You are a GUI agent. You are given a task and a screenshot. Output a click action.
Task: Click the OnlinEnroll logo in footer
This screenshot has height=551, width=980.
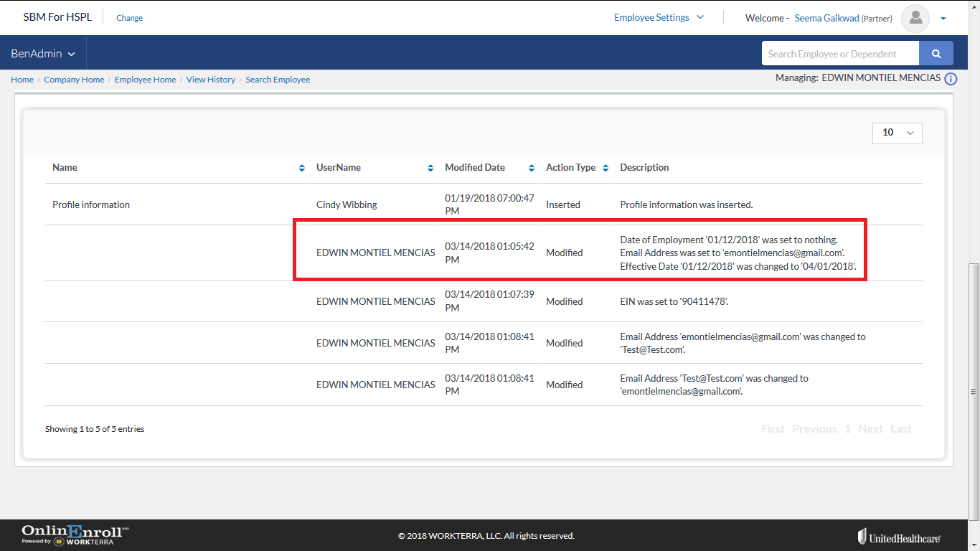75,535
